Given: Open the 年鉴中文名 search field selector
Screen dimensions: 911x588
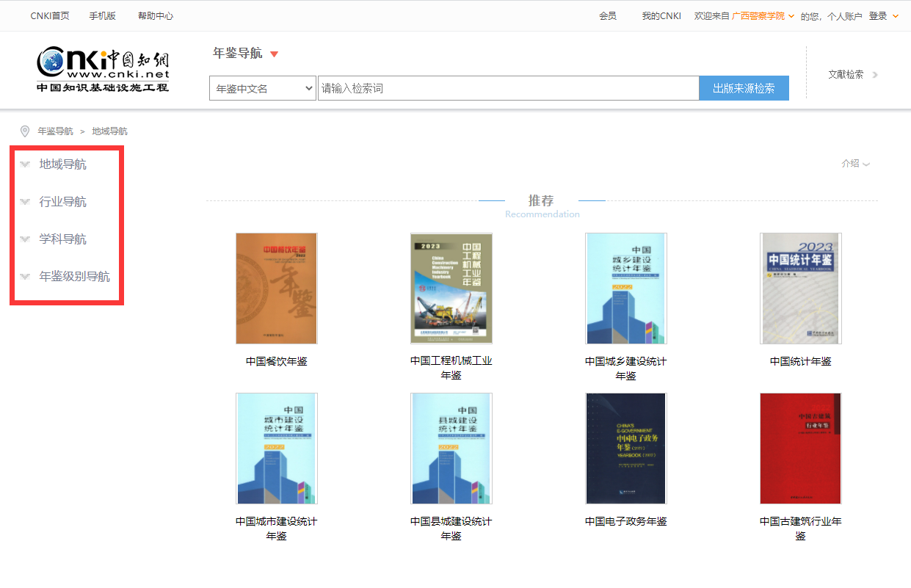Looking at the screenshot, I should (x=262, y=88).
